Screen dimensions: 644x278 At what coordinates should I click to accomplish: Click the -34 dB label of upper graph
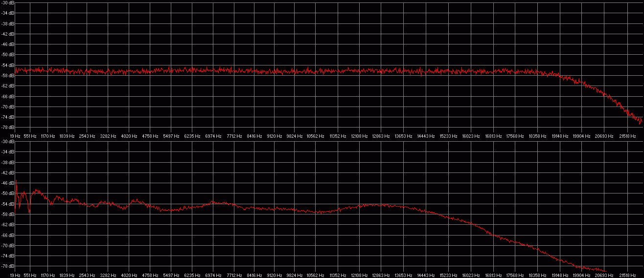[7, 13]
